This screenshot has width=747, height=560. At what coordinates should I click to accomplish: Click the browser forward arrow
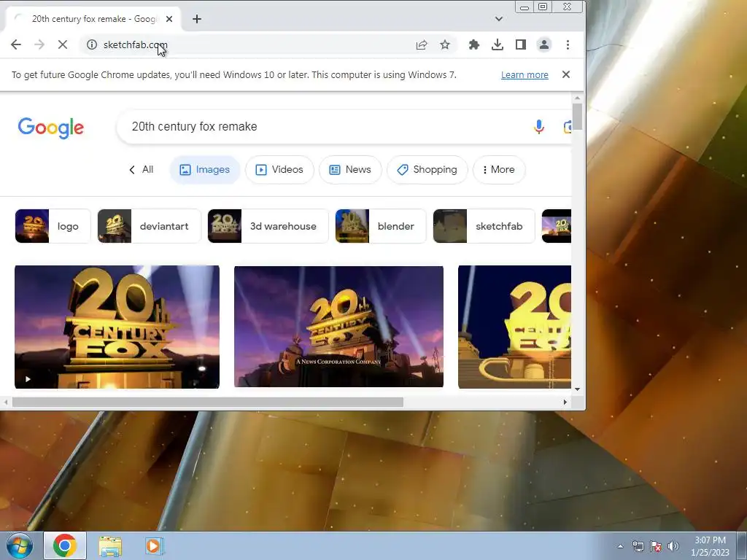tap(39, 44)
